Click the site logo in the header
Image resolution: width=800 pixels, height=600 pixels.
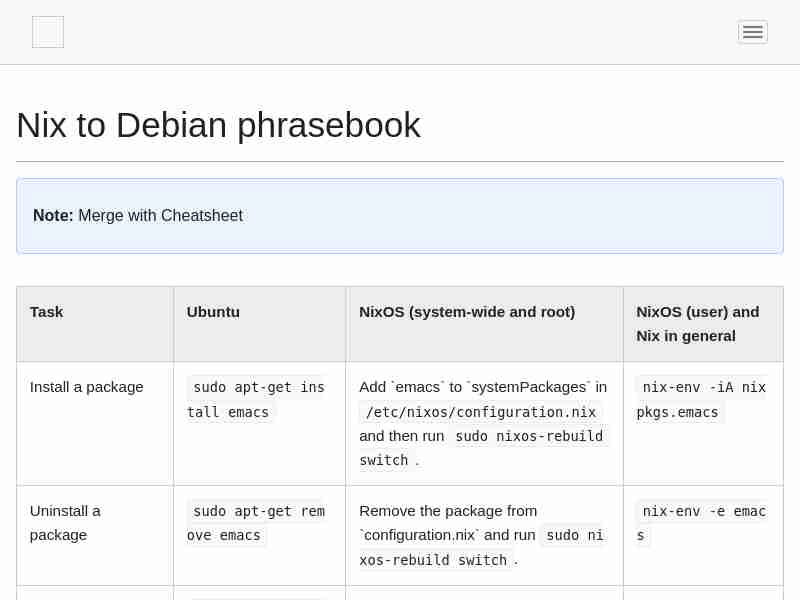coord(48,32)
